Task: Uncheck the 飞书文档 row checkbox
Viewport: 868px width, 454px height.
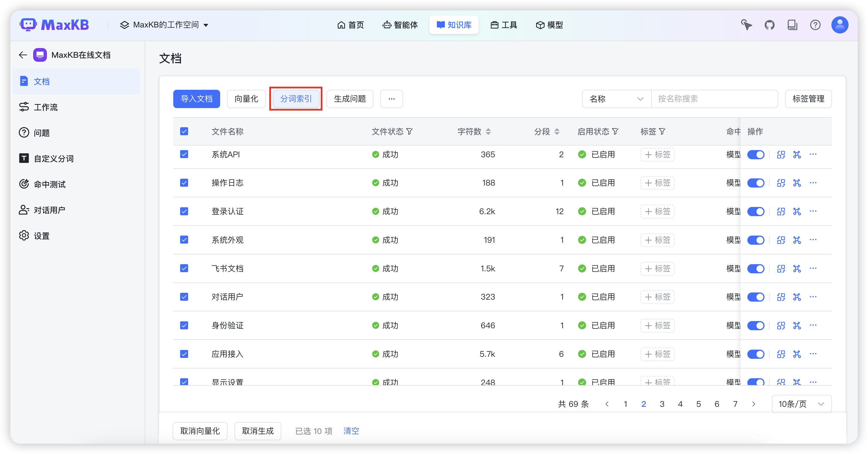Action: click(184, 269)
